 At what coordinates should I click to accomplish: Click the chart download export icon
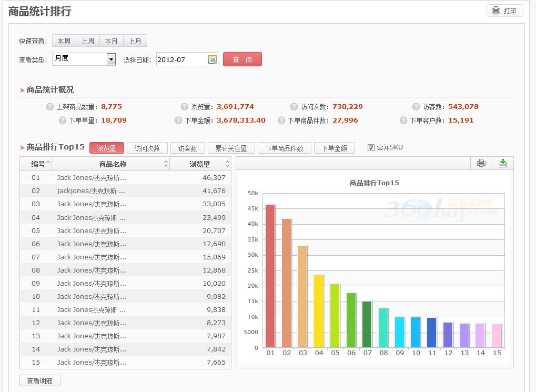(502, 163)
